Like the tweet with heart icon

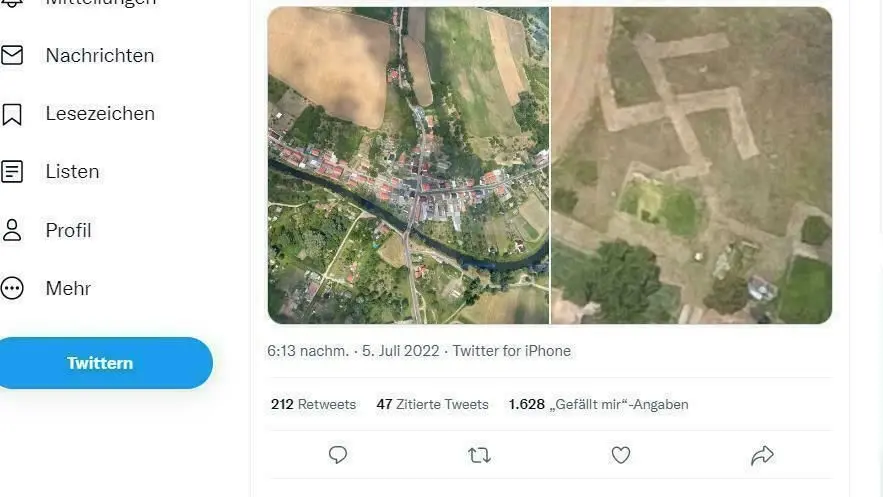pyautogui.click(x=621, y=455)
